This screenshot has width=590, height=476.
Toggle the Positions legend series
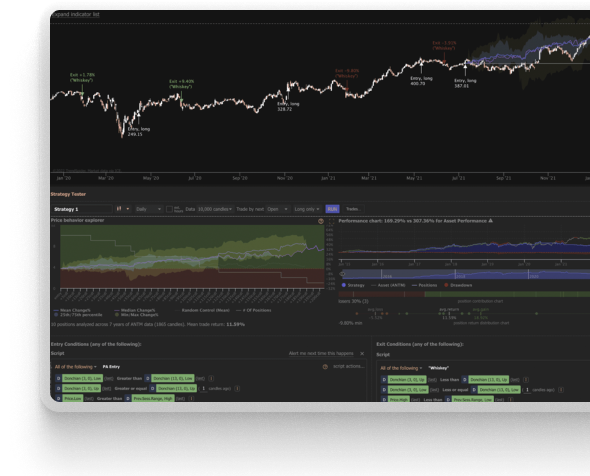(424, 285)
